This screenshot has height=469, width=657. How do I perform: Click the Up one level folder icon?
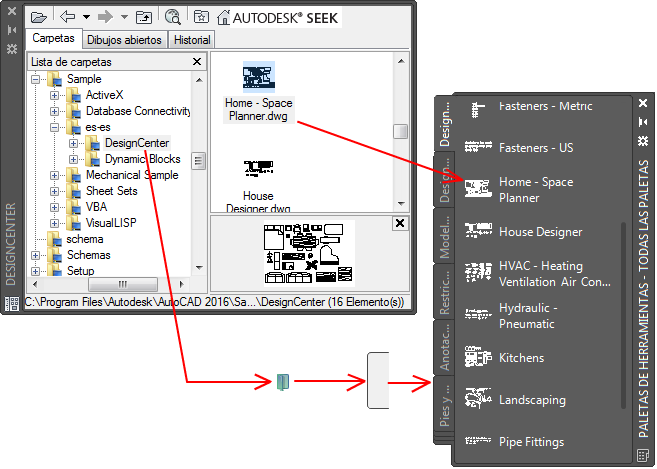[x=144, y=17]
